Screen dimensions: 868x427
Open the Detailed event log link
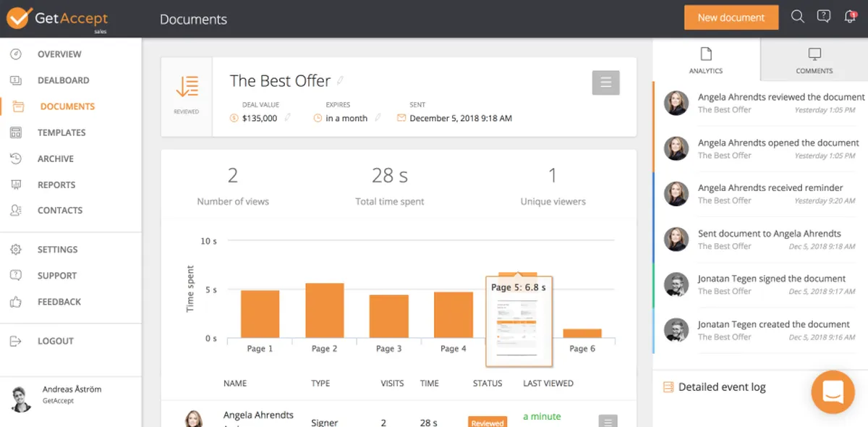pos(722,387)
